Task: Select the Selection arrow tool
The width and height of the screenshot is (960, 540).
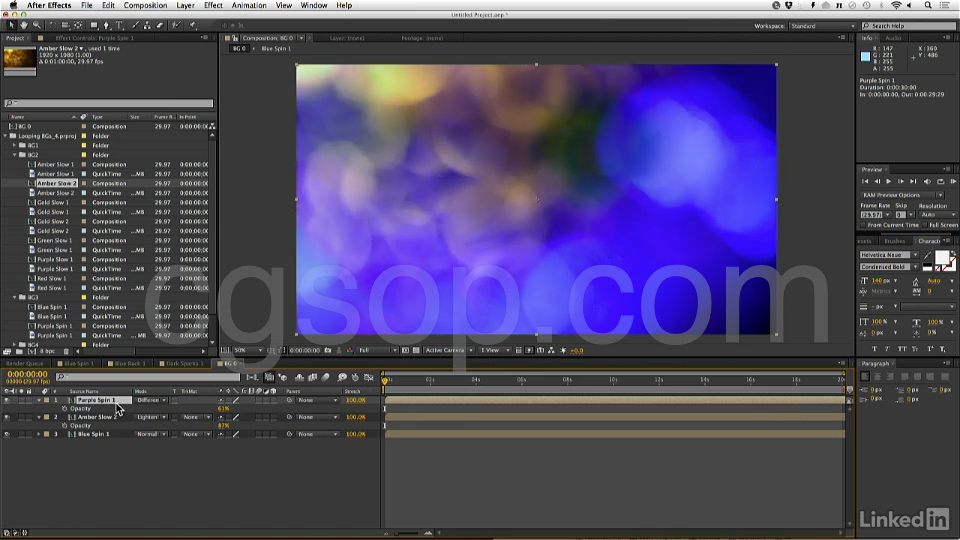Action: click(x=11, y=25)
